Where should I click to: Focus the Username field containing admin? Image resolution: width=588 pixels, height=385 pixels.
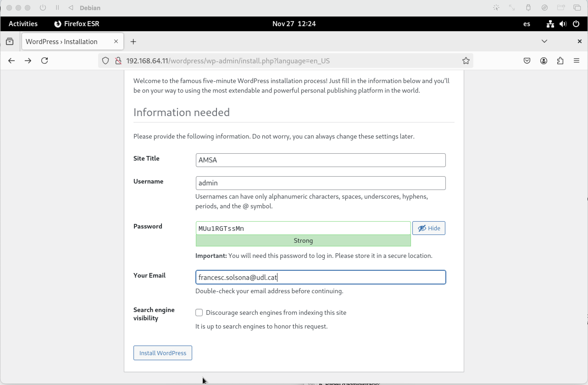pyautogui.click(x=320, y=183)
